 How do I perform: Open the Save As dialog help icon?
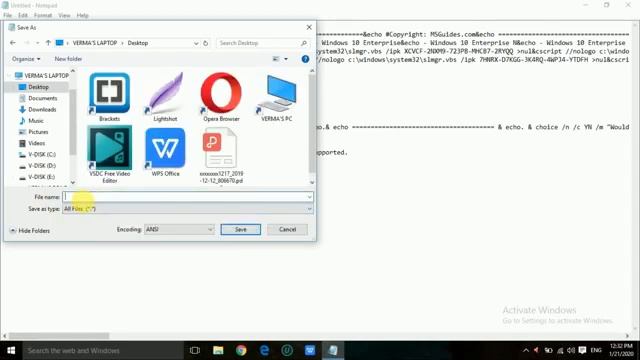305,59
